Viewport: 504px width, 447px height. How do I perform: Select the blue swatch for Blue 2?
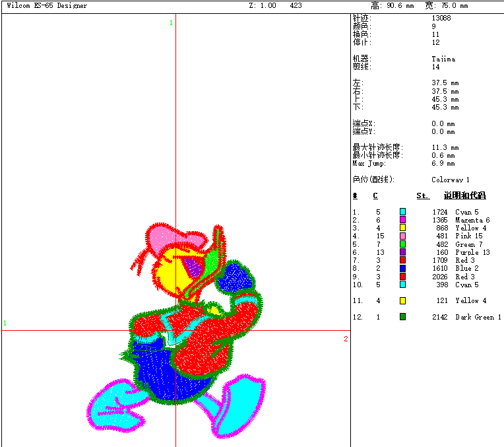(402, 268)
